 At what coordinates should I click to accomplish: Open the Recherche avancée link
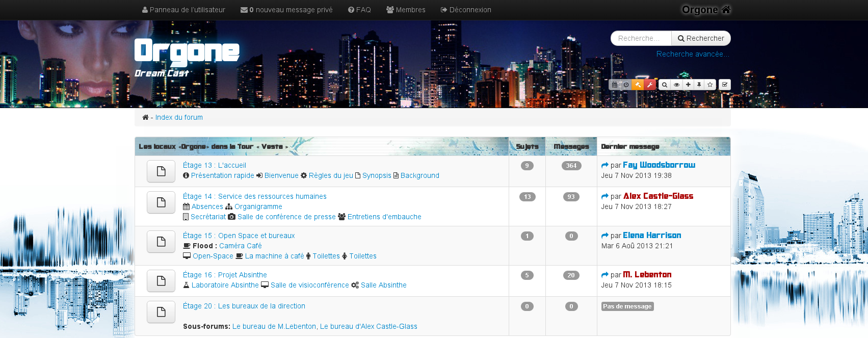(x=693, y=54)
